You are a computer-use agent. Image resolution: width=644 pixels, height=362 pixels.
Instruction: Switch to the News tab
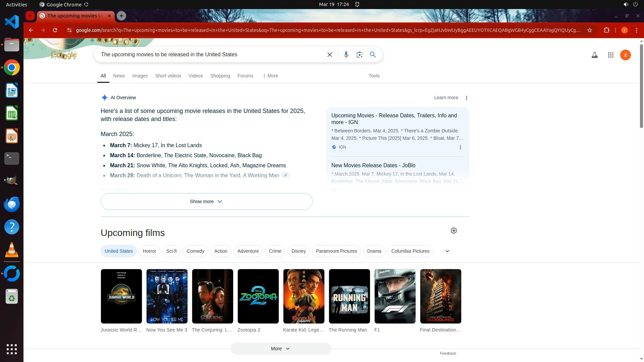pos(119,76)
